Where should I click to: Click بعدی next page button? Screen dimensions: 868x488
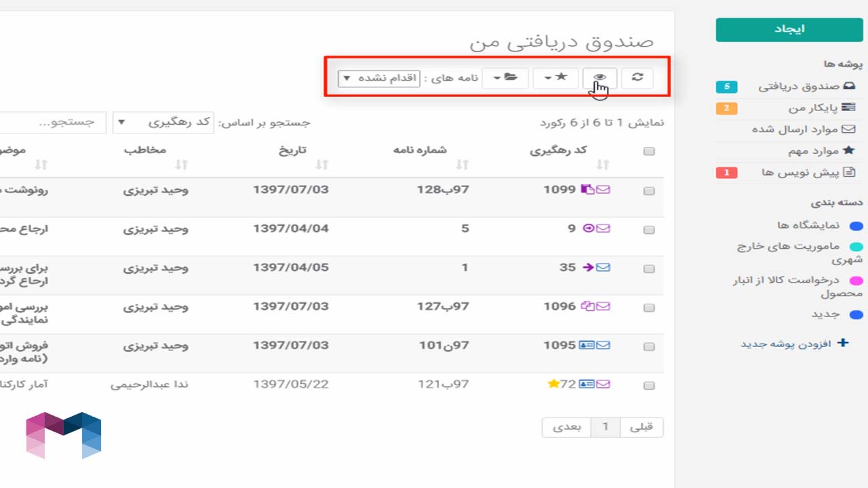point(566,427)
